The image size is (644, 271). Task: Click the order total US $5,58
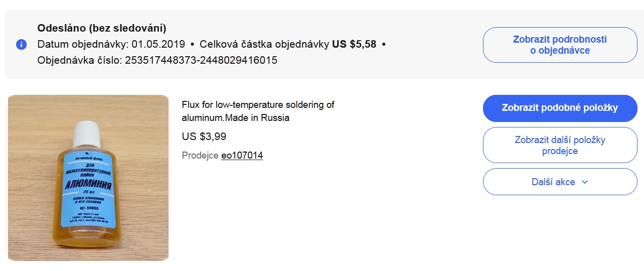354,44
